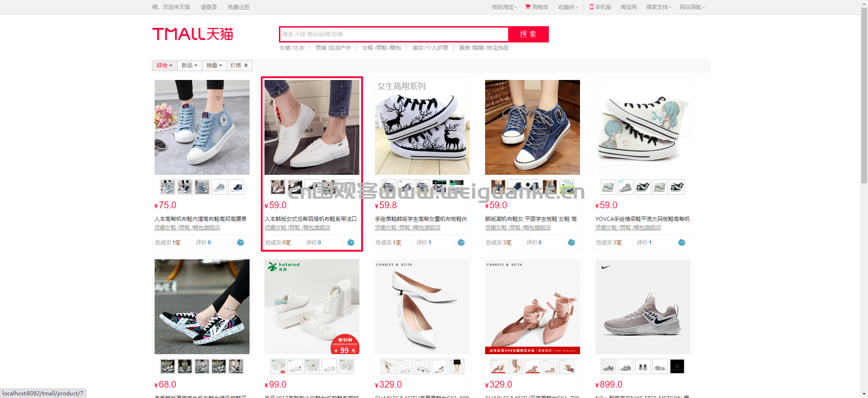Image resolution: width=868 pixels, height=398 pixels.
Task: Expand the 网站导航 dropdown
Action: [x=692, y=7]
